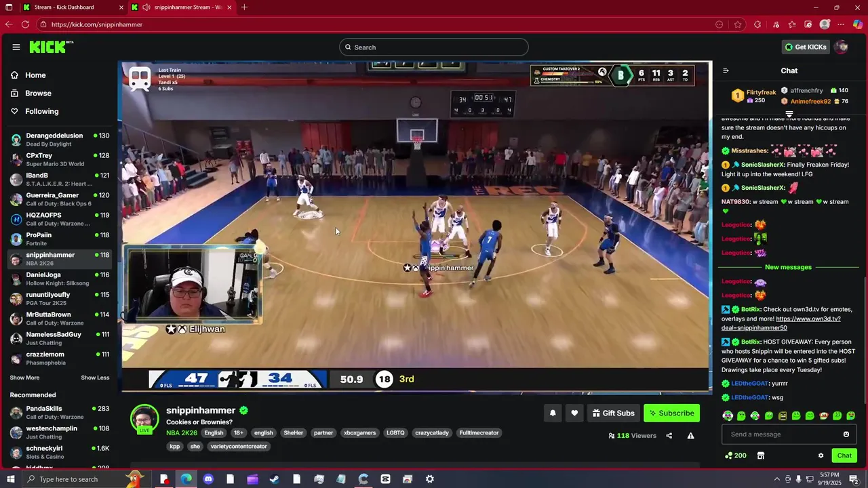This screenshot has width=868, height=488.
Task: Click the LGBTQ tag
Action: (x=395, y=432)
